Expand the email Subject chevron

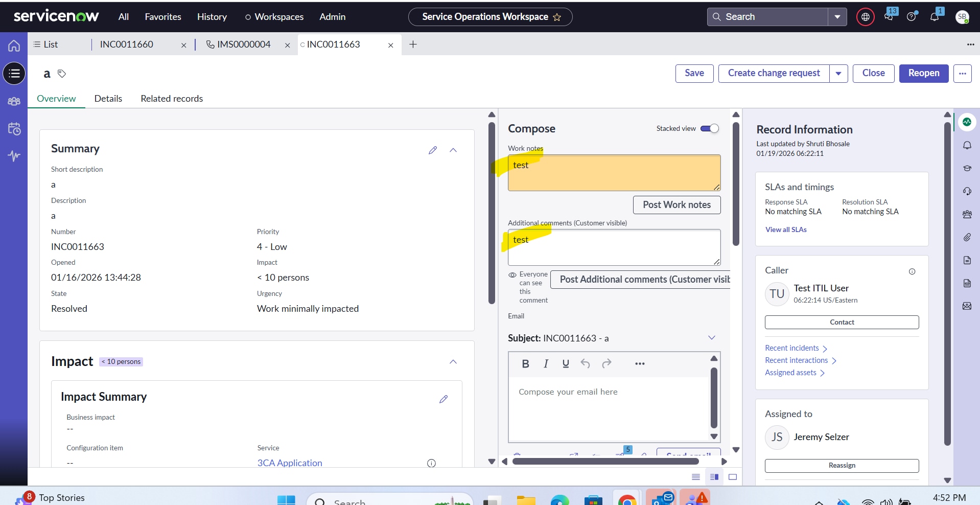tap(711, 338)
